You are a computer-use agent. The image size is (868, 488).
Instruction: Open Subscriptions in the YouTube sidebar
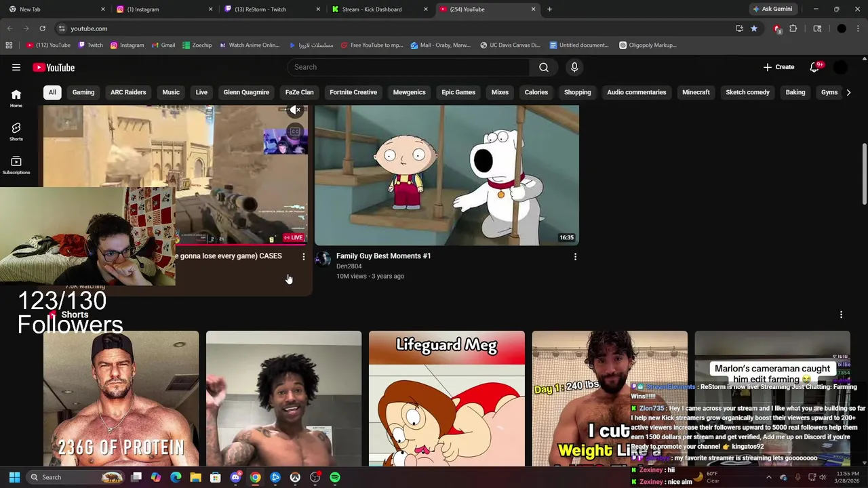pyautogui.click(x=16, y=165)
